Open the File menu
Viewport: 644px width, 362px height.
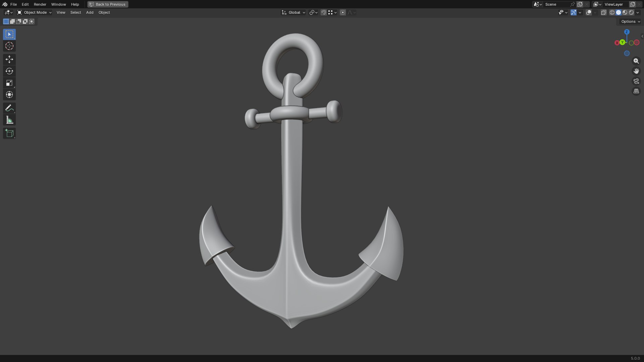click(13, 4)
